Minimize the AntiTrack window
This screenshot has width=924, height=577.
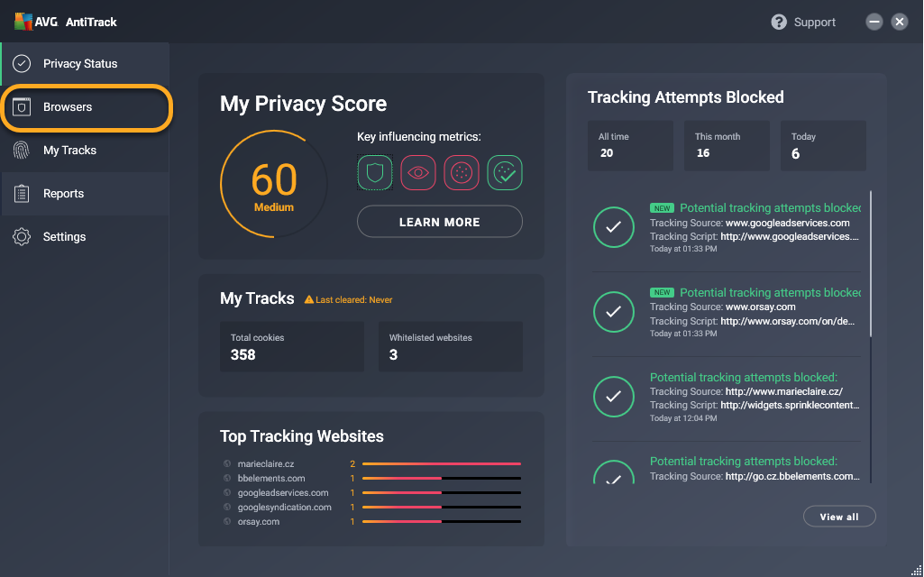(874, 22)
